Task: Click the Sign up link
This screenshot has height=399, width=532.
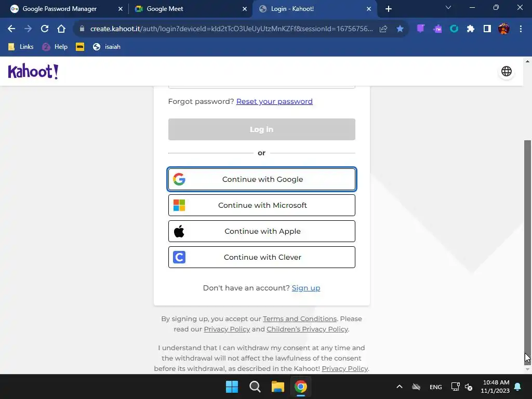Action: (306, 288)
